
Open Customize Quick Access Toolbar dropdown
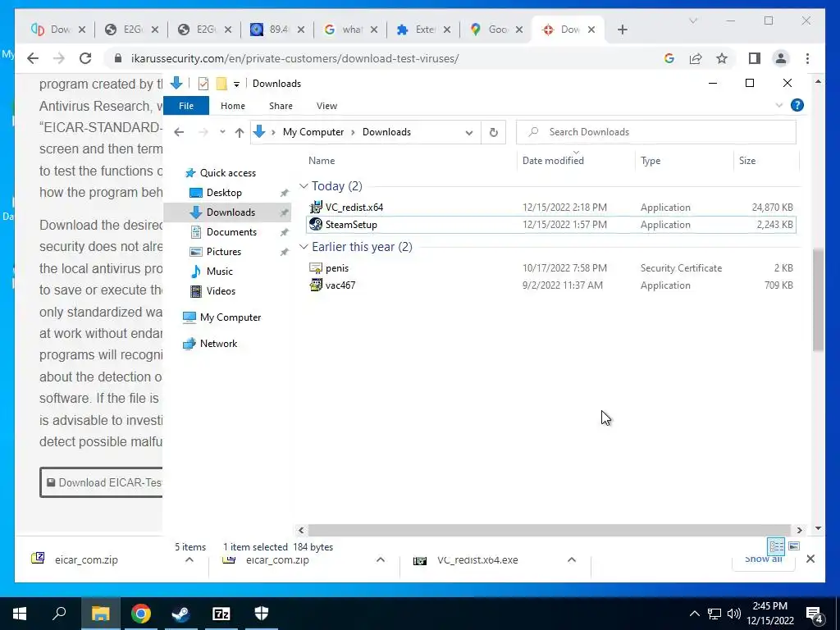click(x=236, y=84)
